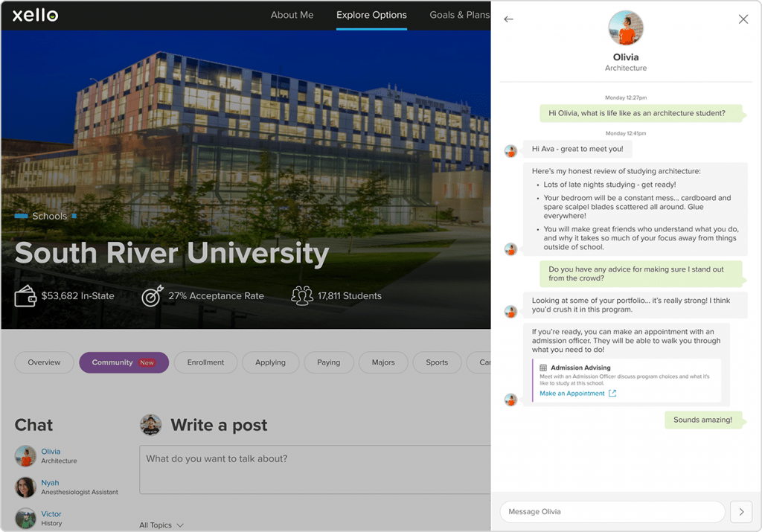The height and width of the screenshot is (532, 762).
Task: Click the acceptance rate gauge icon
Action: tap(151, 295)
